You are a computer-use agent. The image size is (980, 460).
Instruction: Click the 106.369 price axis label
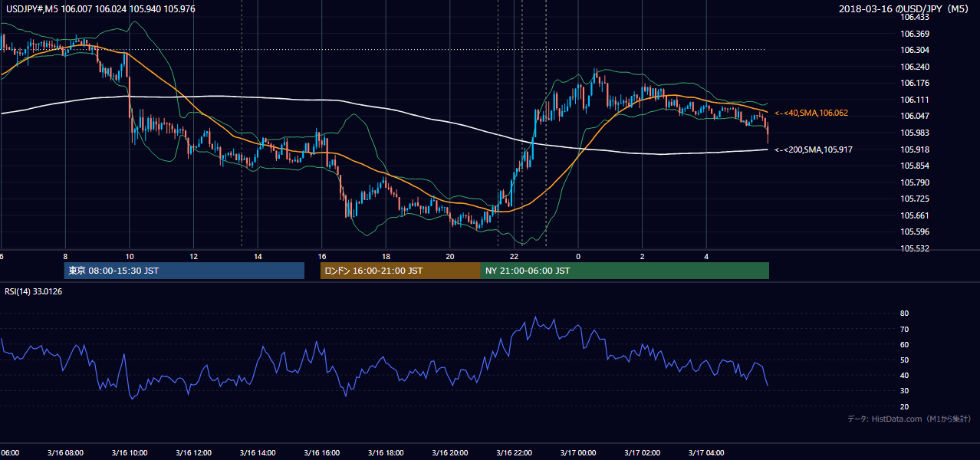(916, 34)
